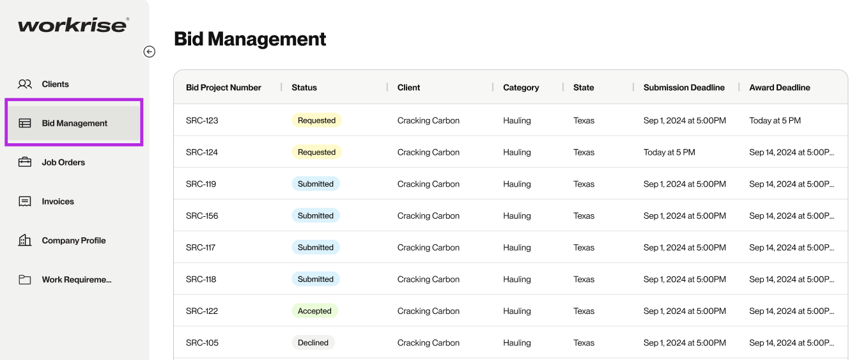This screenshot has width=868, height=360.
Task: Collapse sidebar with the arrow button
Action: (150, 52)
